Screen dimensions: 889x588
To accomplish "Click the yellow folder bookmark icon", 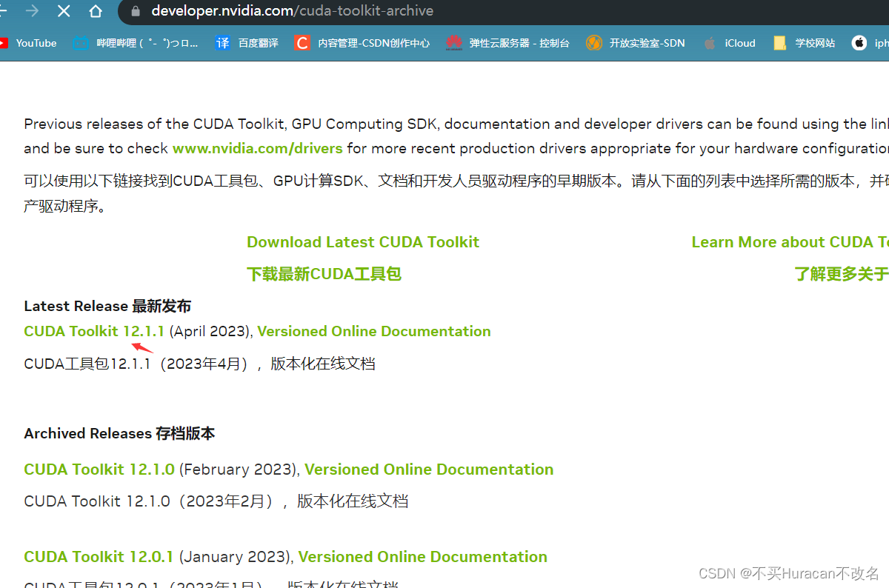I will coord(779,43).
